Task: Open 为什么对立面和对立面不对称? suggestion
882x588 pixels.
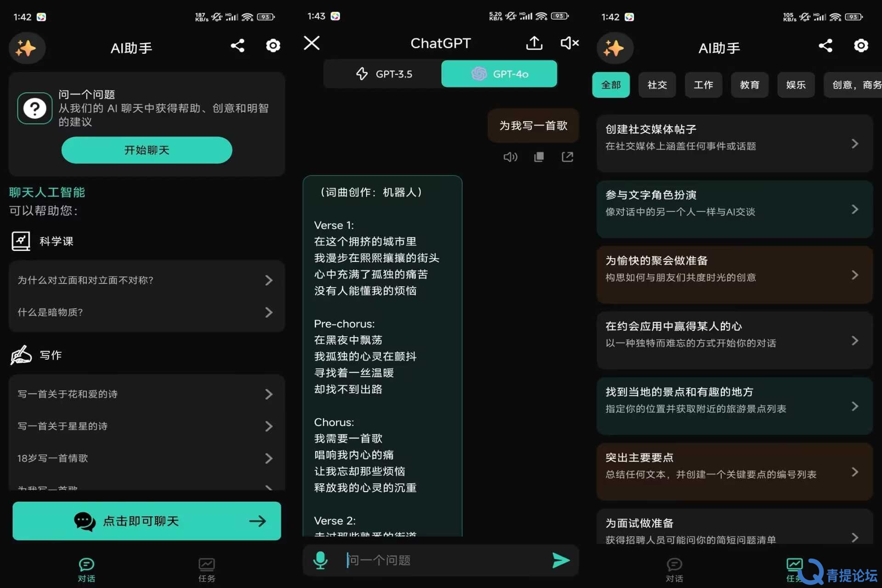Action: [147, 280]
